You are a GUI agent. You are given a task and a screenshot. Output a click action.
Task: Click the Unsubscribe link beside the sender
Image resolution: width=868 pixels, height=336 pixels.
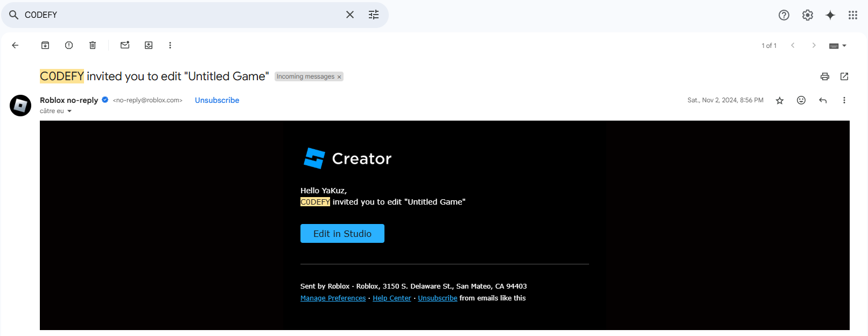click(217, 100)
